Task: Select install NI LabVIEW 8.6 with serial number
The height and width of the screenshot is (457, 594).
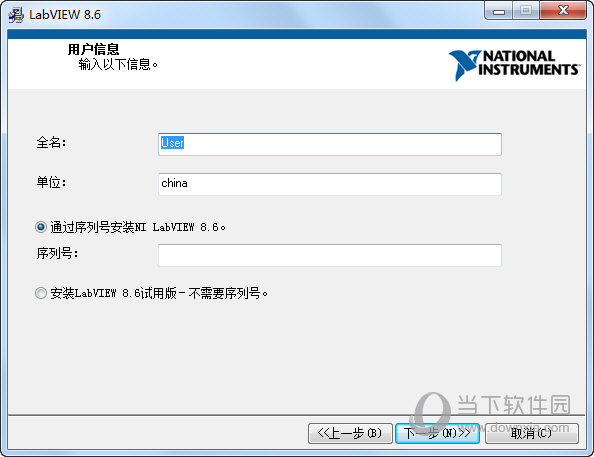Action: point(41,227)
